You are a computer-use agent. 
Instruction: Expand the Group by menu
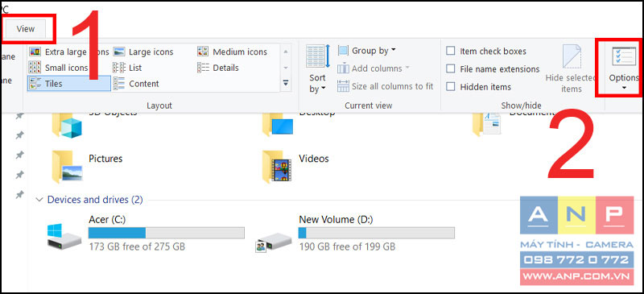[367, 51]
